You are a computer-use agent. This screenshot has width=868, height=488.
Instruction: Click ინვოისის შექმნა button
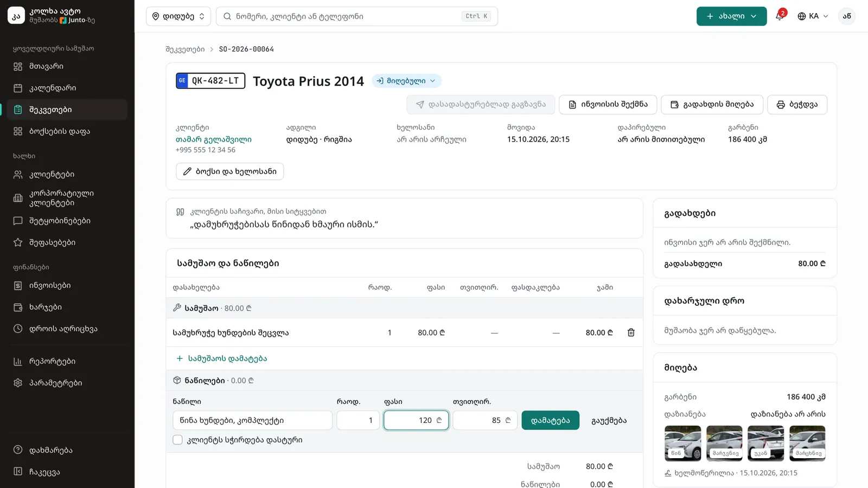point(608,105)
